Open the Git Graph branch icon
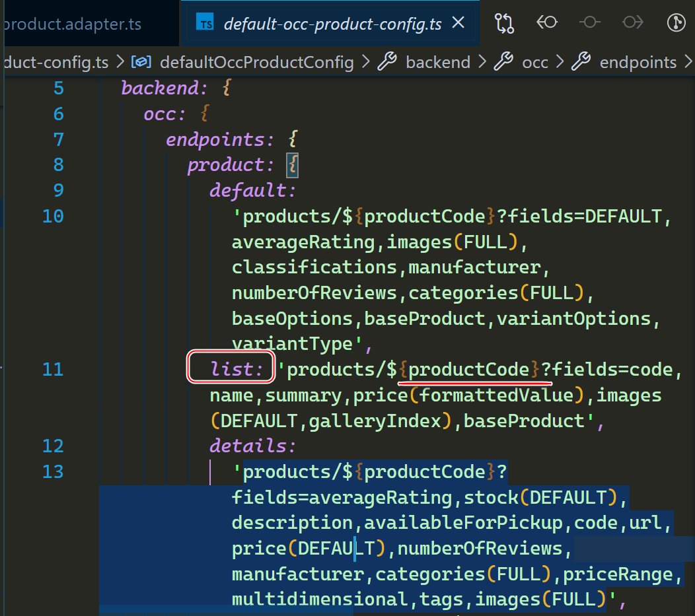Viewport: 695px width, 616px height. coord(676,22)
